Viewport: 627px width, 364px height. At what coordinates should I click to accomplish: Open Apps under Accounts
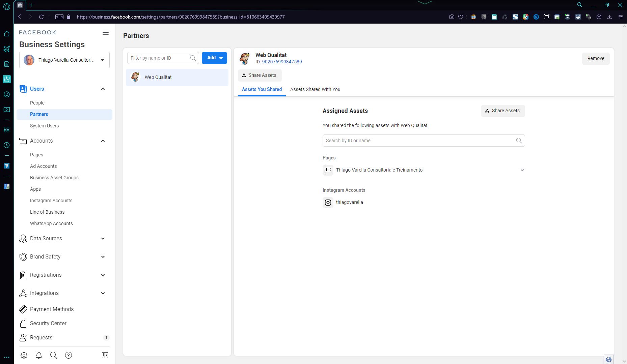click(x=35, y=189)
